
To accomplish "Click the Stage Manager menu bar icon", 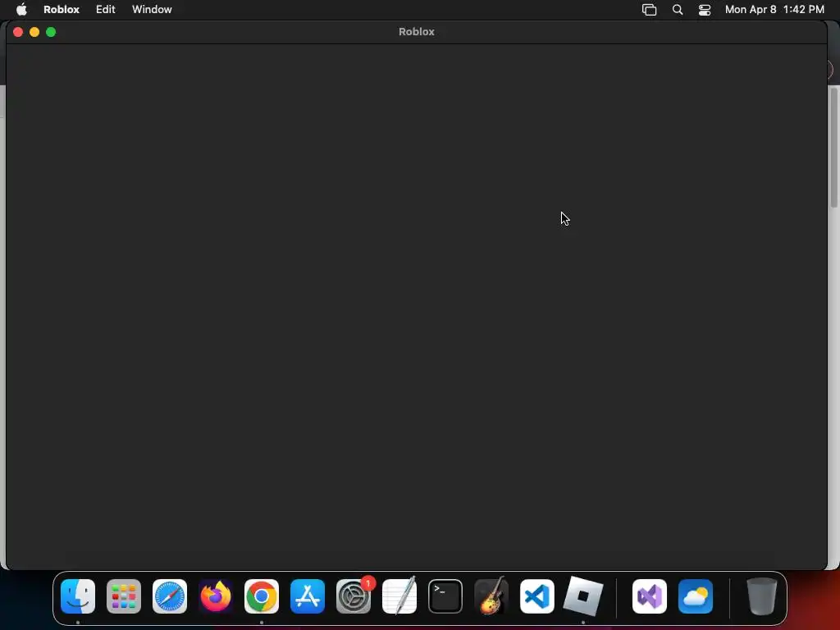I will [x=650, y=10].
